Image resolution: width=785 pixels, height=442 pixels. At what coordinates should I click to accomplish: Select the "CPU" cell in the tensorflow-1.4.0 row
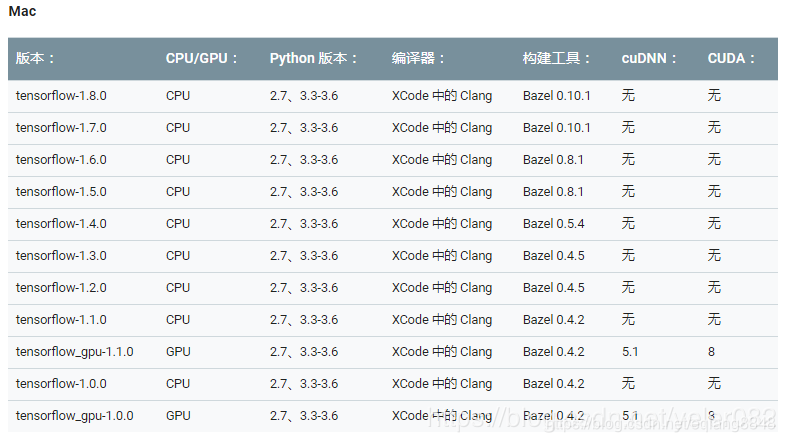[x=178, y=224]
